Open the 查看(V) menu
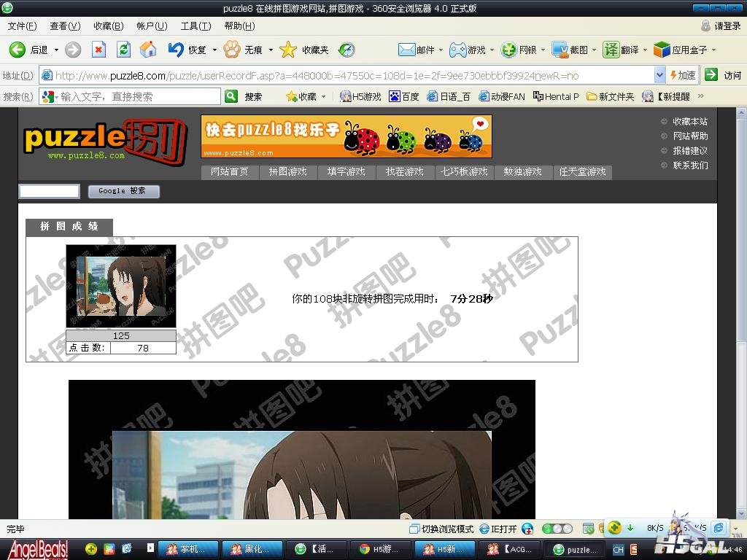Viewport: 747px width, 560px height. (x=65, y=26)
